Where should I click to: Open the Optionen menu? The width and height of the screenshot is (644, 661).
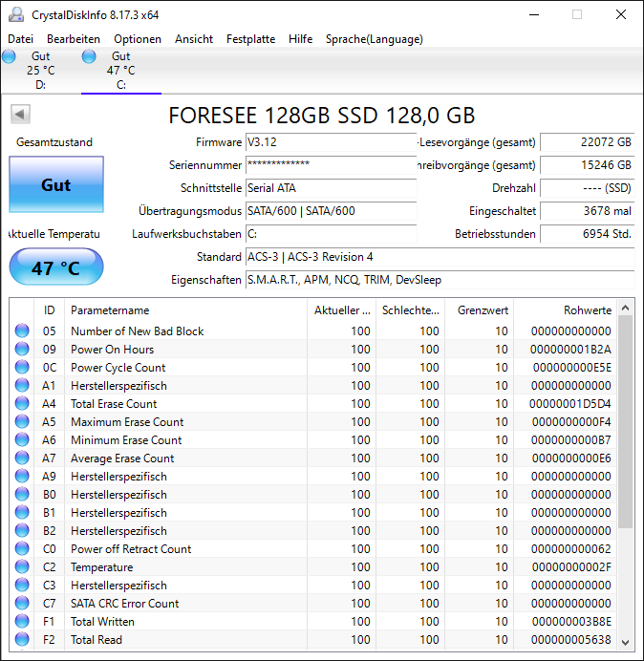(138, 39)
